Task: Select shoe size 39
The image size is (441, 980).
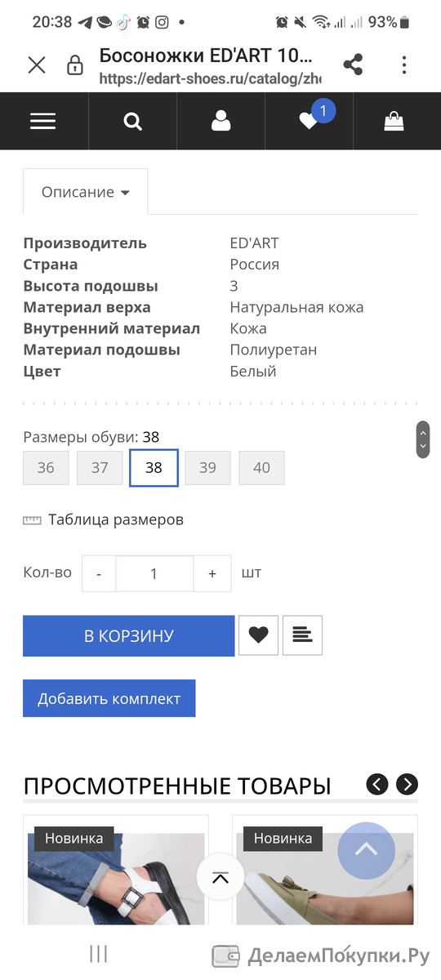Action: pyautogui.click(x=207, y=468)
